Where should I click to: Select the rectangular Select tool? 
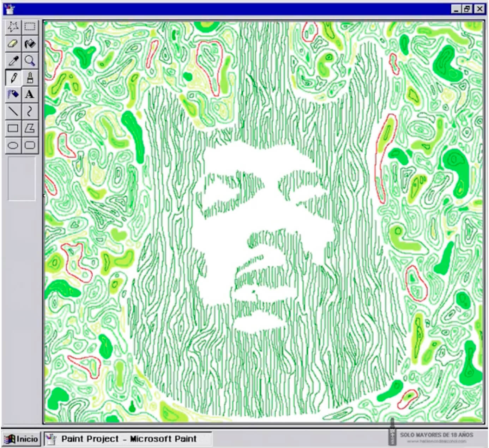(30, 27)
